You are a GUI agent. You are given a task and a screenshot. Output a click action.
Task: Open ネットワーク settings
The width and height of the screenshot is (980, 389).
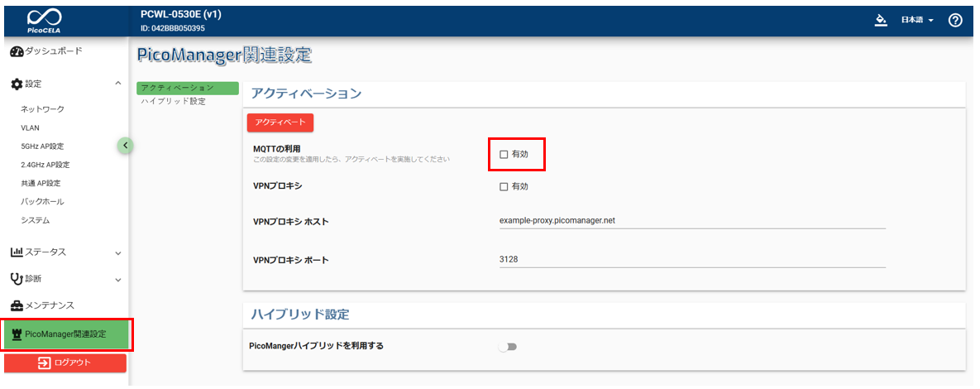click(42, 109)
